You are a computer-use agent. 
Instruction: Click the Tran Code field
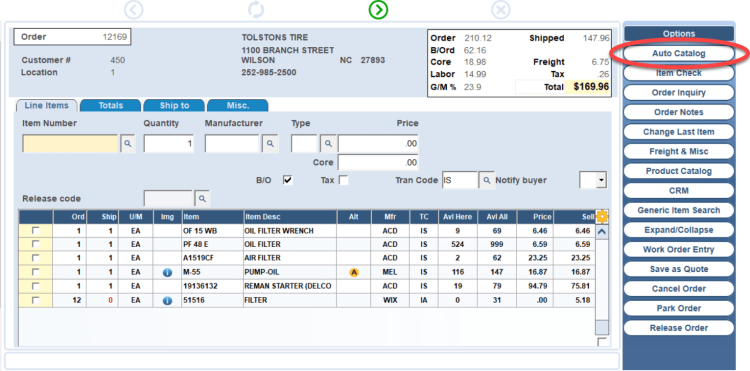[x=460, y=180]
